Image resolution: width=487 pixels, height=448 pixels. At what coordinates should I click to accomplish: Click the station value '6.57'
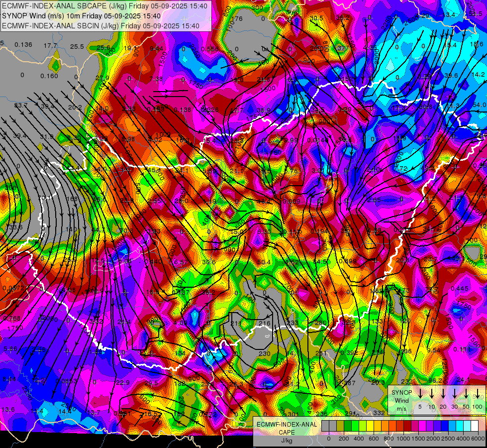tap(181, 262)
